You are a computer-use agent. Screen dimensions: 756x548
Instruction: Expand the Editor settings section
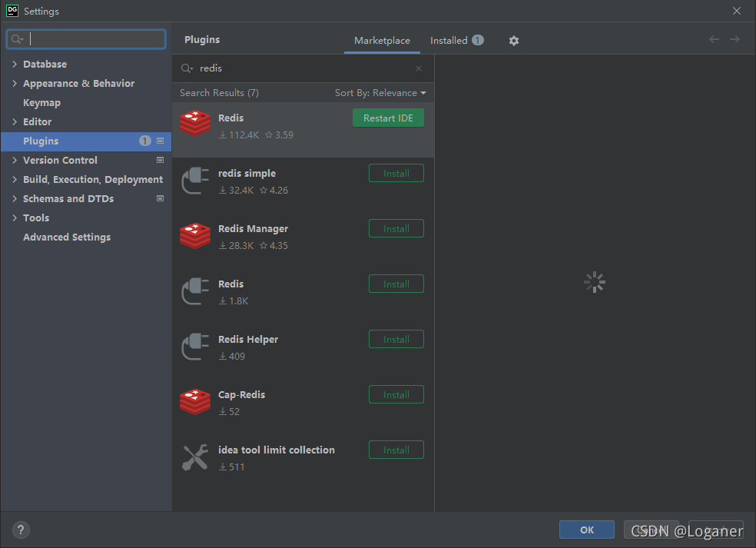(13, 121)
